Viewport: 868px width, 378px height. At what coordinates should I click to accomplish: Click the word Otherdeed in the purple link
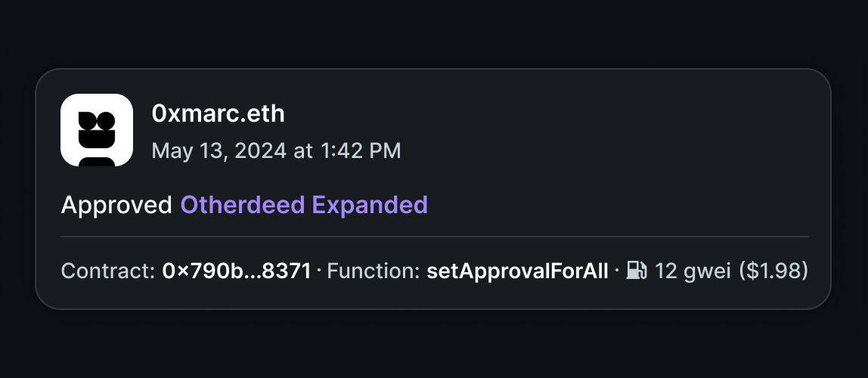[x=243, y=205]
